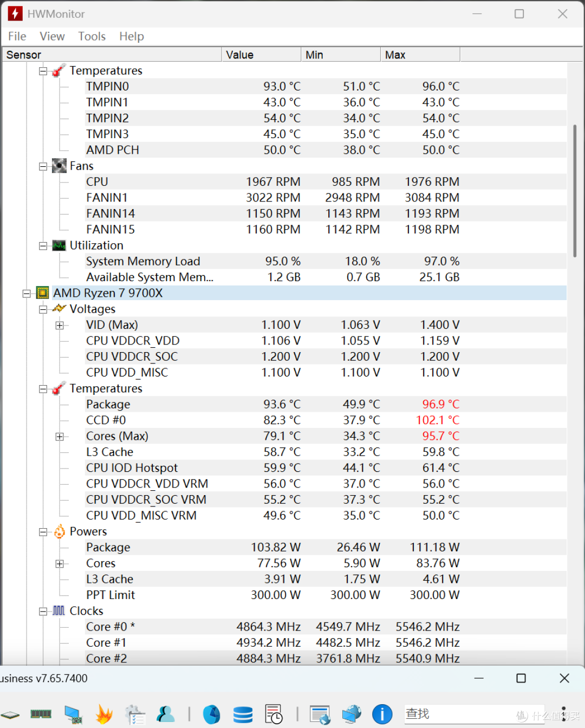The height and width of the screenshot is (728, 585).
Task: Collapse the Clocks group
Action: click(43, 611)
